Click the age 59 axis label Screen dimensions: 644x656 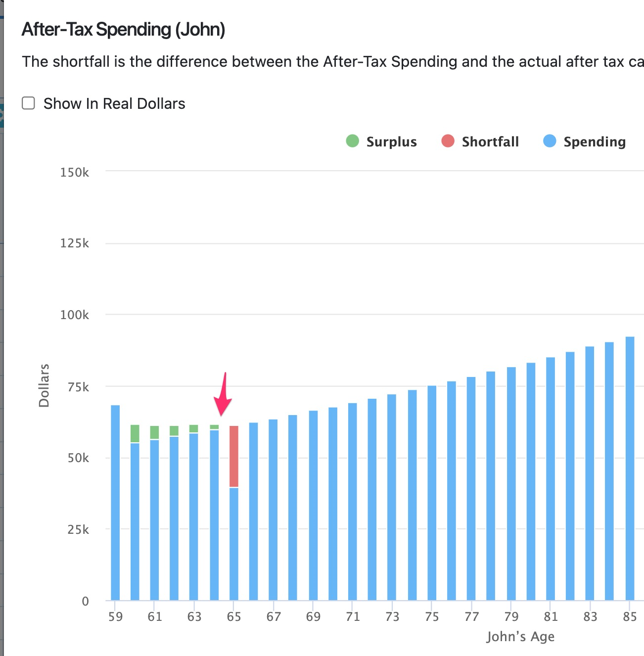pyautogui.click(x=115, y=617)
